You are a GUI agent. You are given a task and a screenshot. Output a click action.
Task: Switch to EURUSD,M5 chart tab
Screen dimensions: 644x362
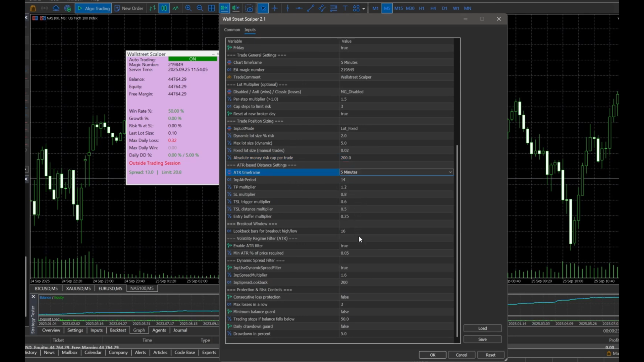(110, 289)
